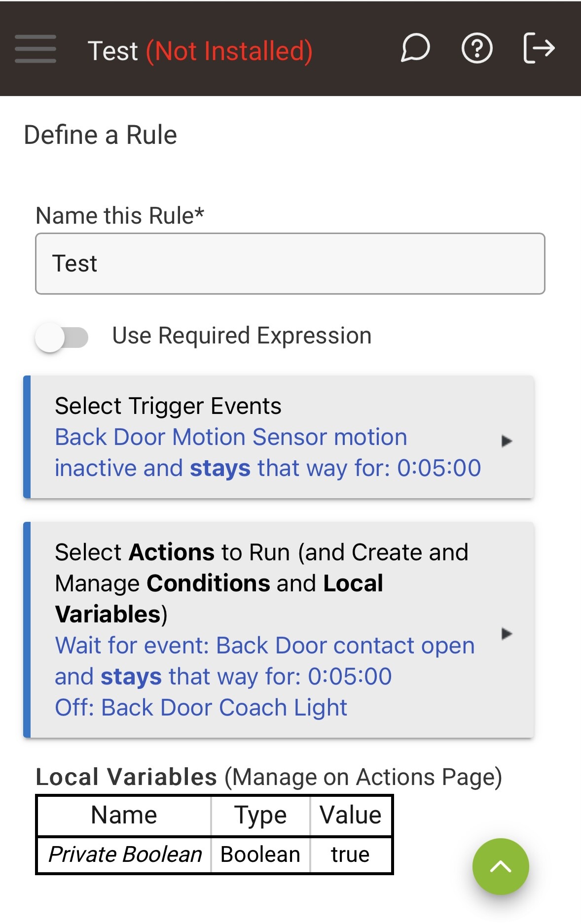Click the Private Boolean variable name cell

125,855
